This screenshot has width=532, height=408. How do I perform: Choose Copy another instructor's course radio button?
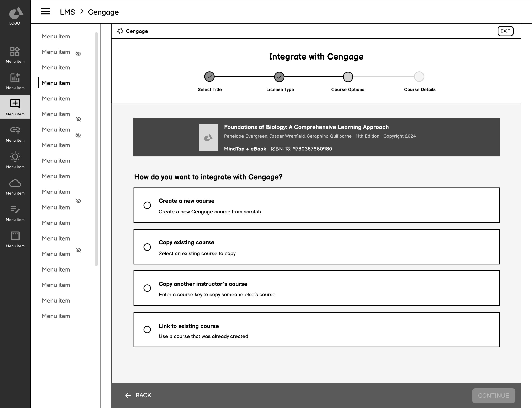(147, 288)
